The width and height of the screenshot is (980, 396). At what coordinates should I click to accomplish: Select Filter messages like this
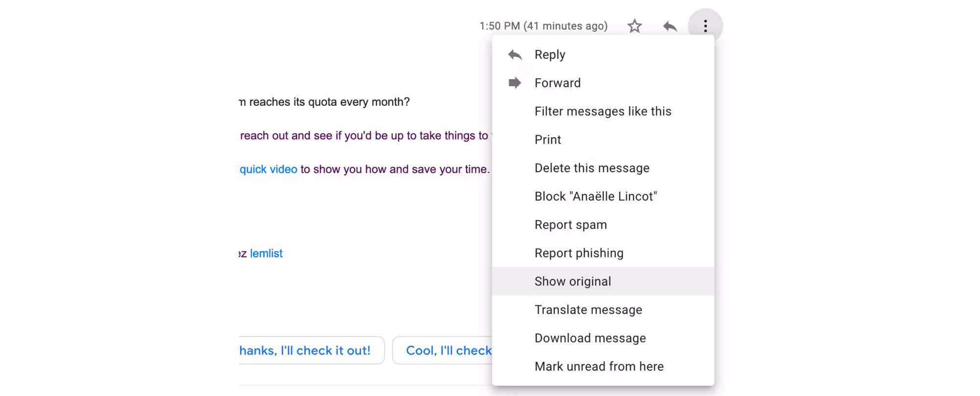coord(603,111)
